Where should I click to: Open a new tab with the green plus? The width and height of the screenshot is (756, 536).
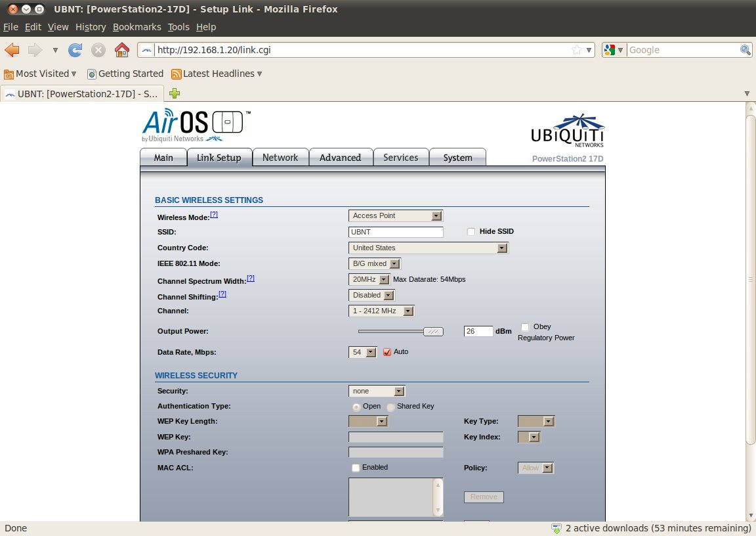point(175,93)
